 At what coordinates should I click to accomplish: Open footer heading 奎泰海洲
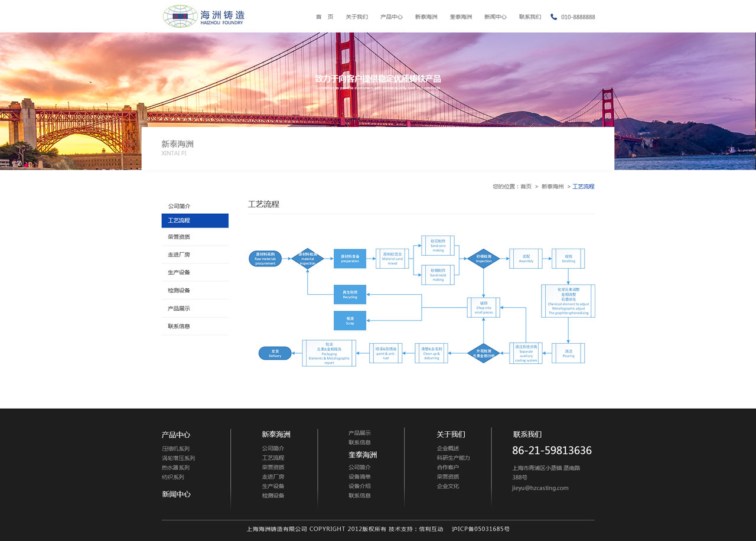coord(363,455)
